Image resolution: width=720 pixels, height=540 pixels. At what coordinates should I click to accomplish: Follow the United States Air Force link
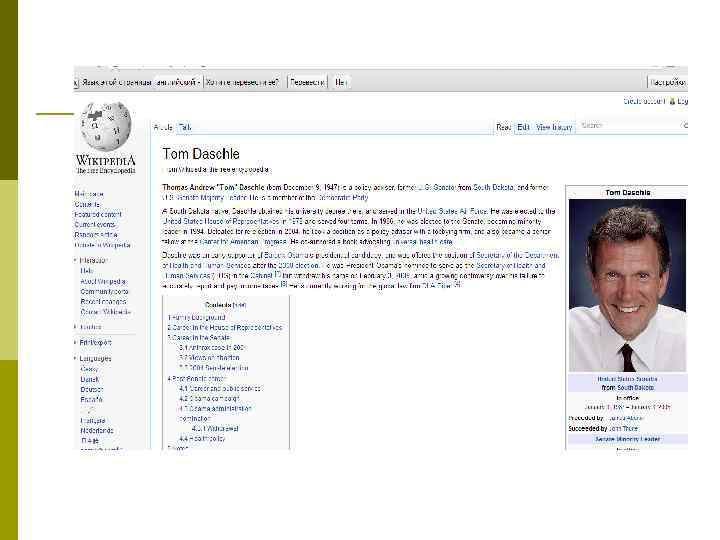pyautogui.click(x=452, y=211)
